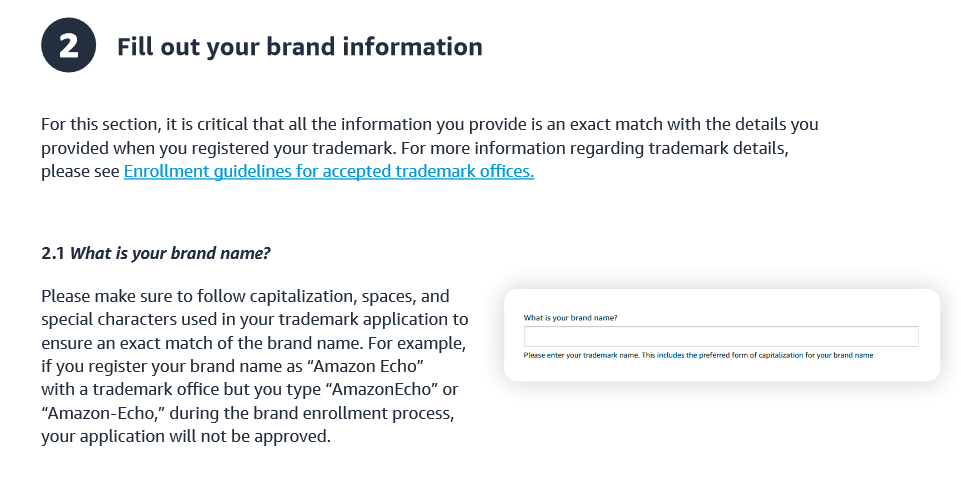Select the '2.1 What is your brand name?' subheading
The width and height of the screenshot is (961, 495).
(x=156, y=253)
